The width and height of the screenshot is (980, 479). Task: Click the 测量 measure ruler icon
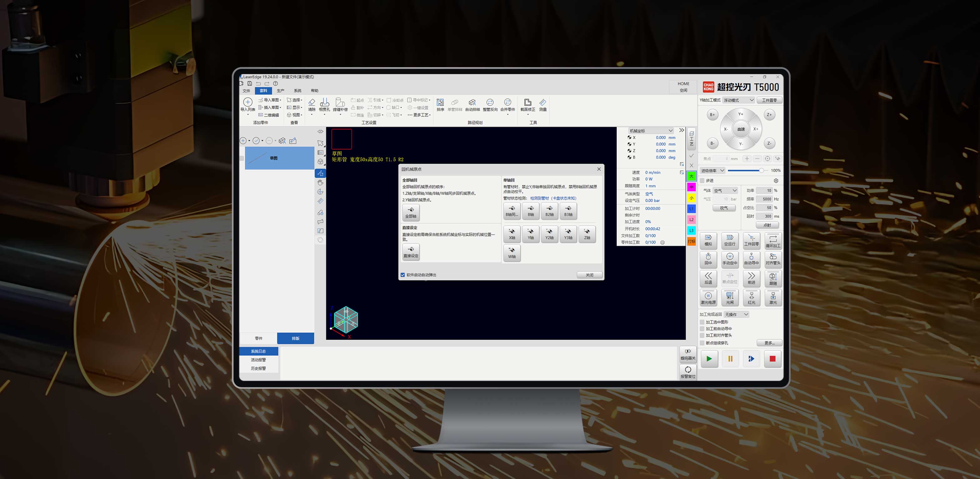[x=542, y=102]
